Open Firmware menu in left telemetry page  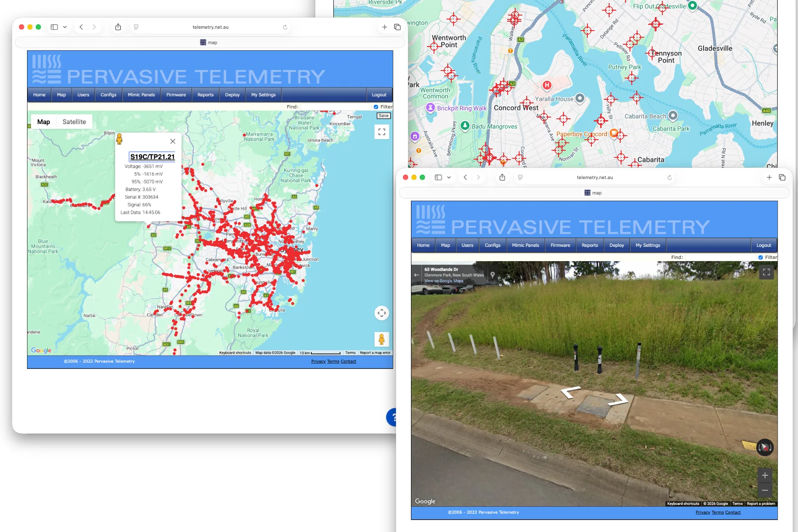click(x=176, y=95)
